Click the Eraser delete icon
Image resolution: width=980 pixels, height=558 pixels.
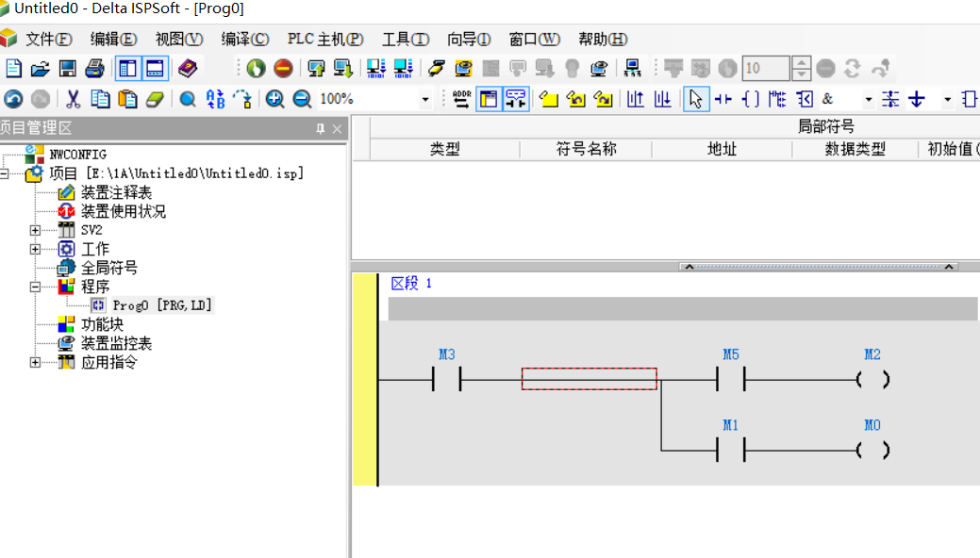coord(155,99)
